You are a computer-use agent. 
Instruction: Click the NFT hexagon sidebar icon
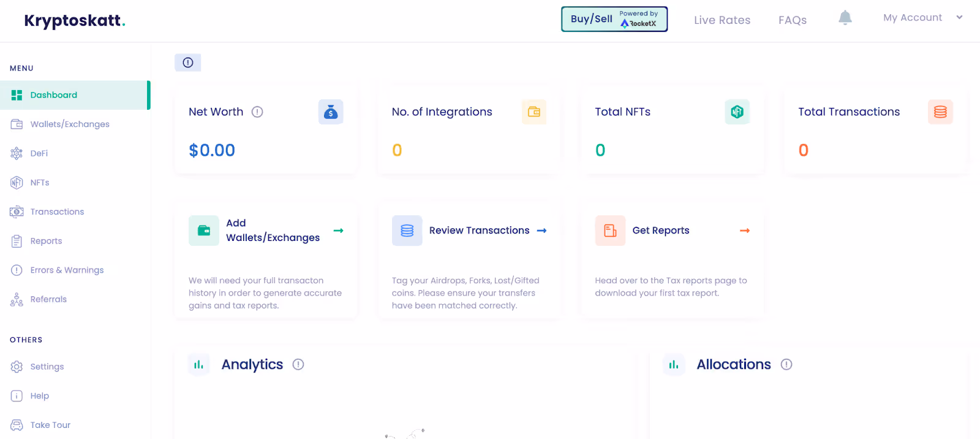[x=17, y=183]
